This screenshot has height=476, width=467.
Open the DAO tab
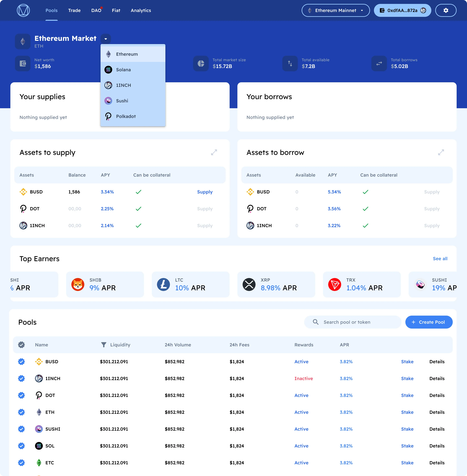[96, 10]
